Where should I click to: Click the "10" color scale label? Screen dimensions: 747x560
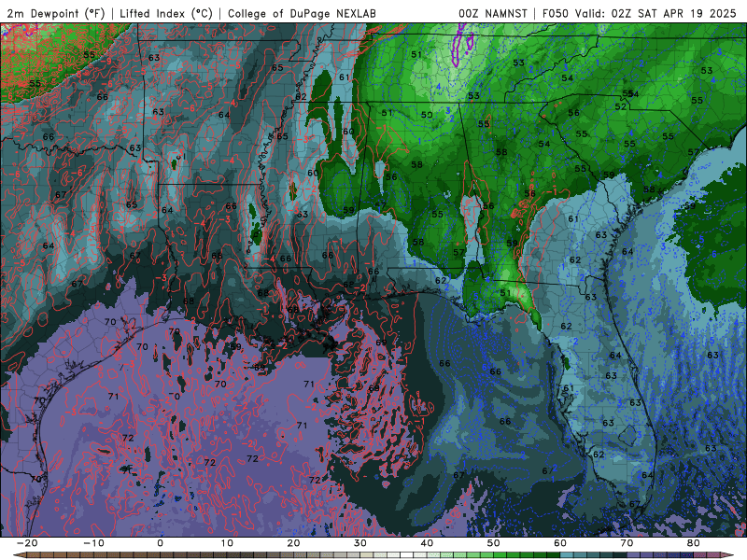click(227, 543)
